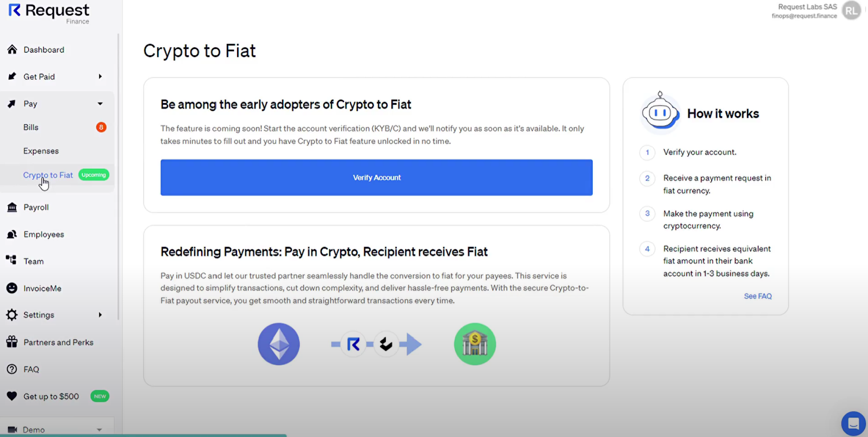Viewport: 868px width, 437px height.
Task: Click the blue arrow in conversion flow
Action: (411, 344)
